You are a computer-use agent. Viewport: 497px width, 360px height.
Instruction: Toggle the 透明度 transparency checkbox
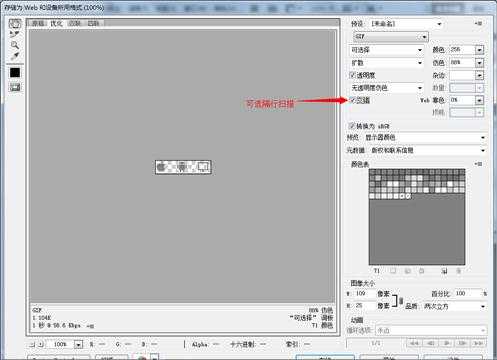click(x=352, y=75)
